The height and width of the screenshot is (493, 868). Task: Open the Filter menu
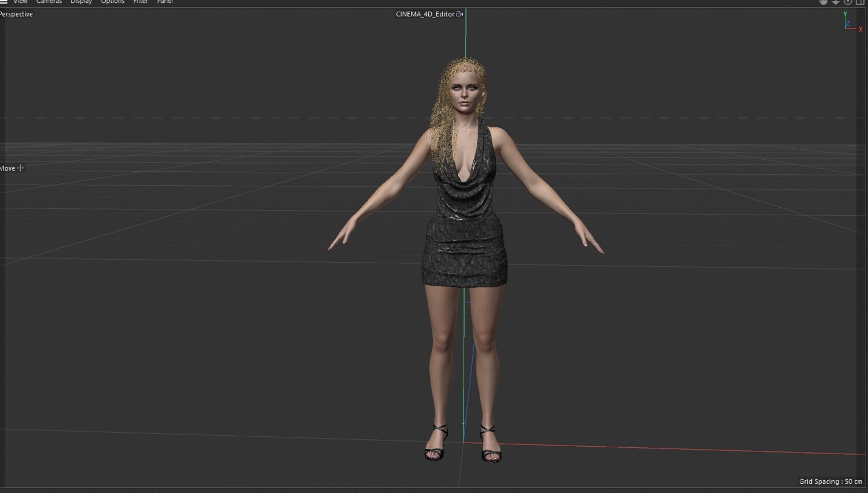click(141, 2)
